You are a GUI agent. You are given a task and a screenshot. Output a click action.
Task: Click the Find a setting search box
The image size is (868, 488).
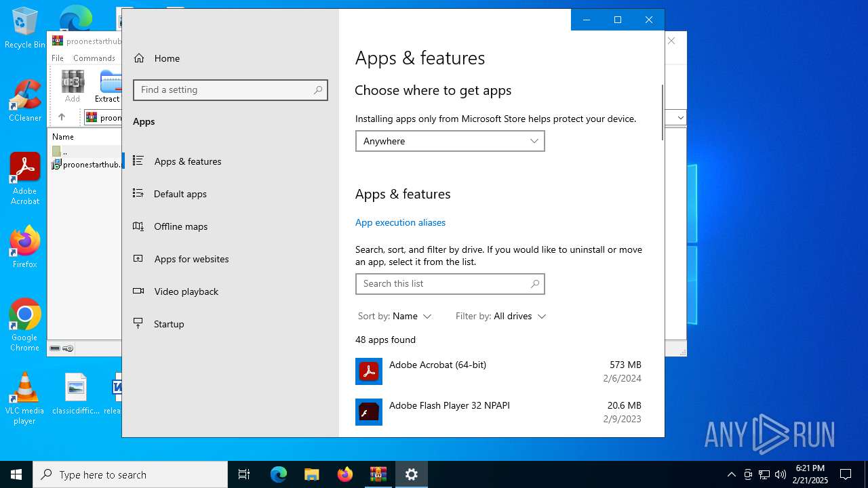click(x=231, y=90)
